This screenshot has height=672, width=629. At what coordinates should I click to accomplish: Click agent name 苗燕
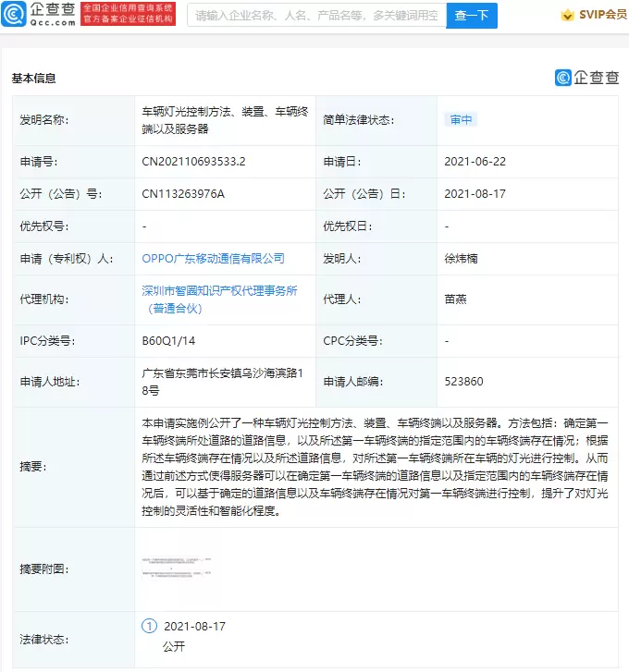click(455, 299)
